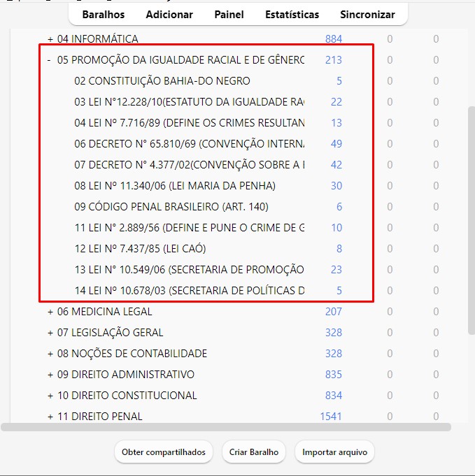This screenshot has height=476, width=475.
Task: Open the 09 DIREITO ADMINISTRATIVO deck
Action: pyautogui.click(x=125, y=375)
